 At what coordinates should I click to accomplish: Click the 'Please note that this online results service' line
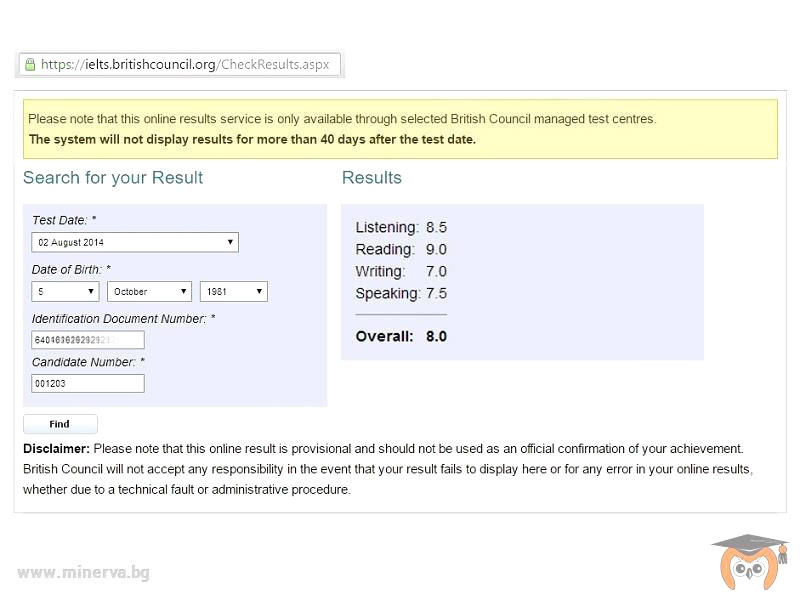(x=342, y=119)
